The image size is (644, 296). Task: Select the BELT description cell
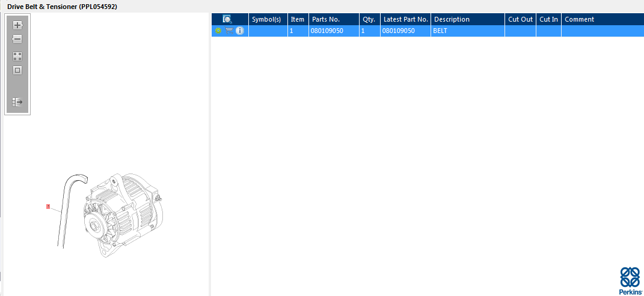468,31
